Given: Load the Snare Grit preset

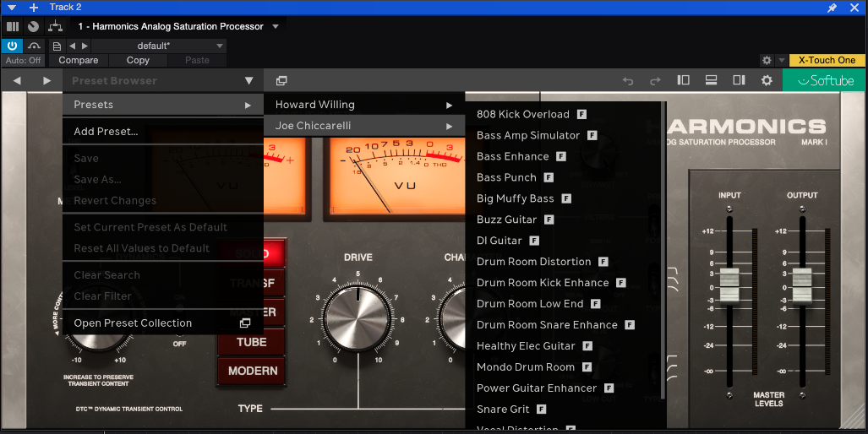Looking at the screenshot, I should [563, 410].
